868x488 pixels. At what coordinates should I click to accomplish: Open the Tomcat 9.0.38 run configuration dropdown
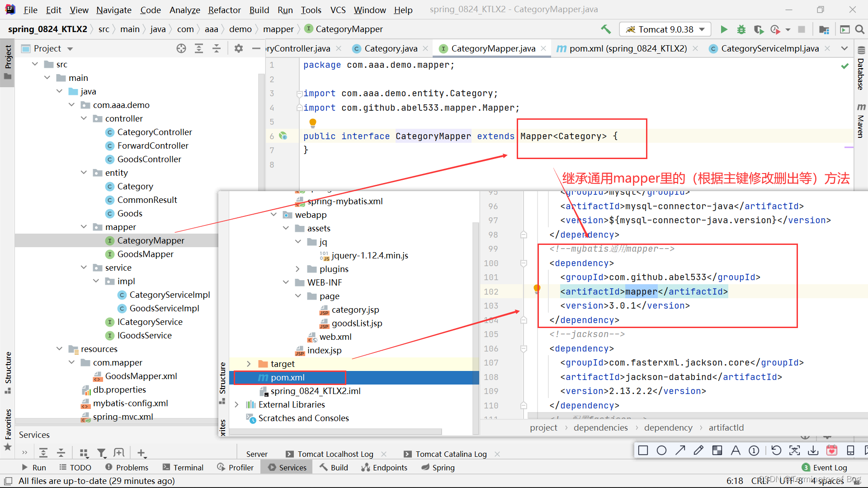coord(665,29)
